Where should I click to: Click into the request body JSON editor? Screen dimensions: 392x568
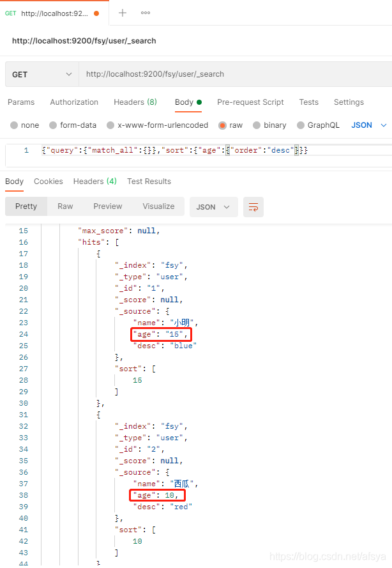point(215,155)
